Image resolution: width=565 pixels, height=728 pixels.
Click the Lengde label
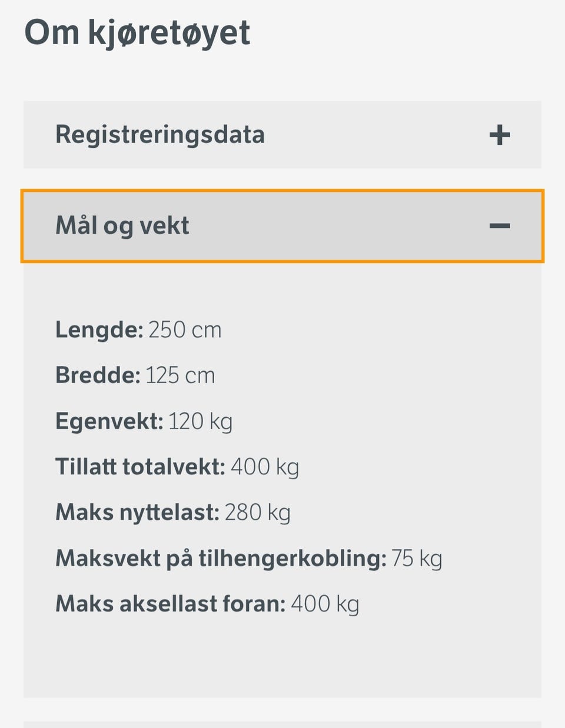coord(99,330)
